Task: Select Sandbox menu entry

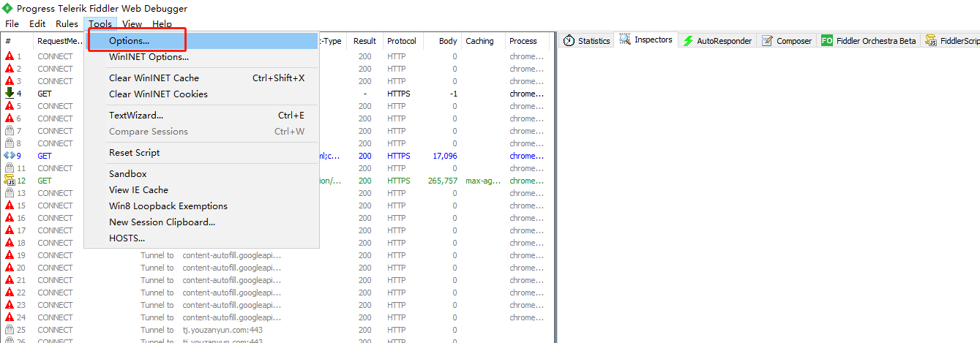Action: coord(201,174)
